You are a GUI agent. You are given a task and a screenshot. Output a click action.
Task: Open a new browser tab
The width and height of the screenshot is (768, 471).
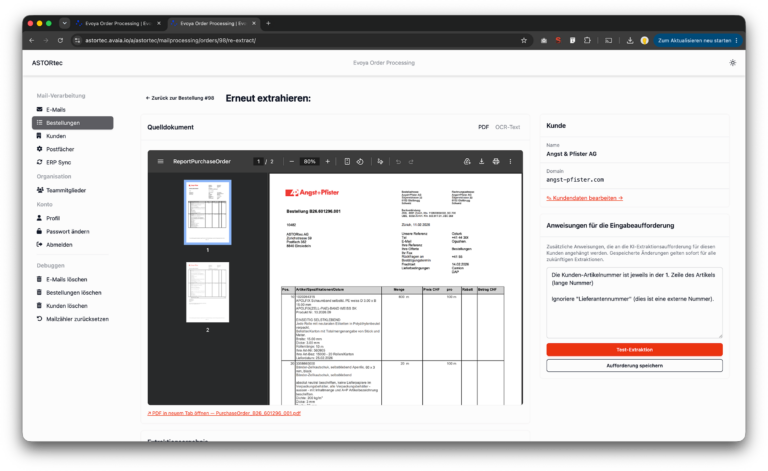pos(268,23)
